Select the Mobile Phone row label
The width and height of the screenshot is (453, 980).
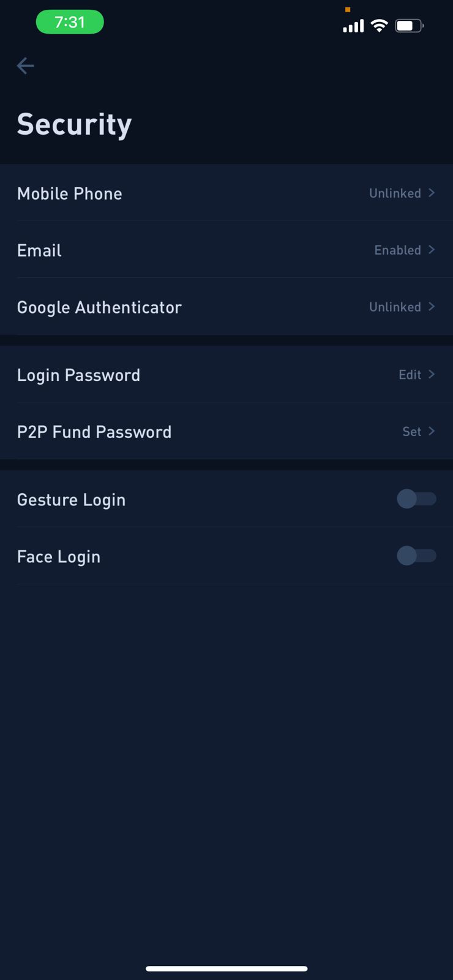coord(70,194)
